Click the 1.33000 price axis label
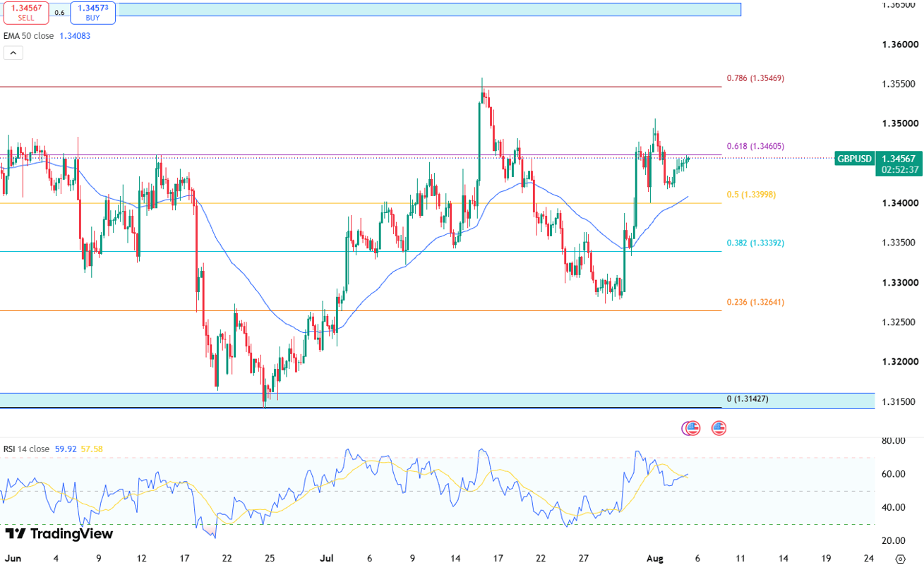The width and height of the screenshot is (924, 565). click(899, 282)
